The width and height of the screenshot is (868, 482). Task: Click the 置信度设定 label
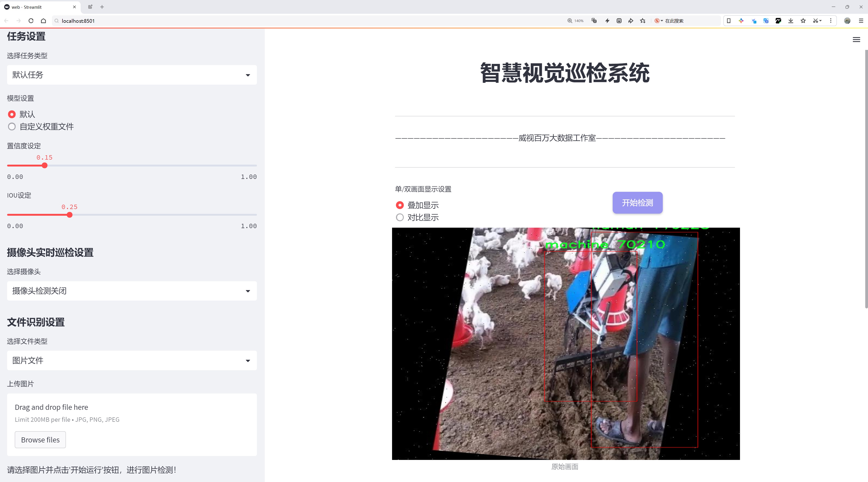(x=24, y=146)
